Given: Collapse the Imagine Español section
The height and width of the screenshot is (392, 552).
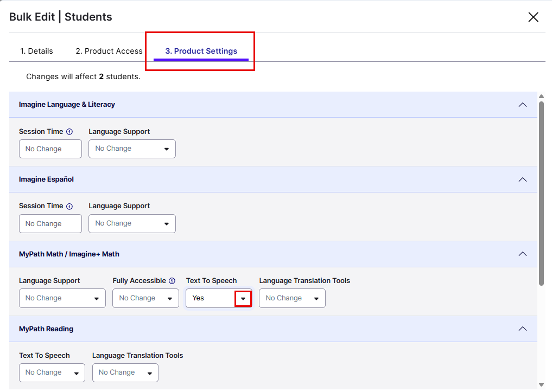Looking at the screenshot, I should coord(522,179).
